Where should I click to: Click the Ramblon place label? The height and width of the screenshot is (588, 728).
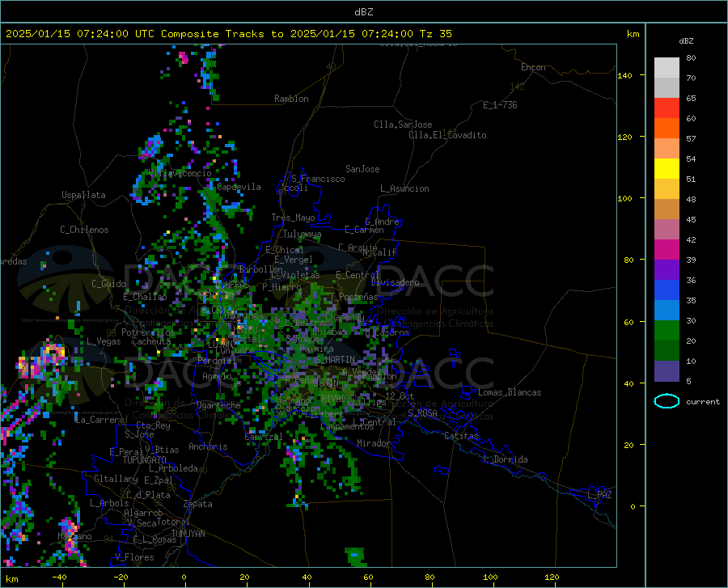click(x=291, y=99)
